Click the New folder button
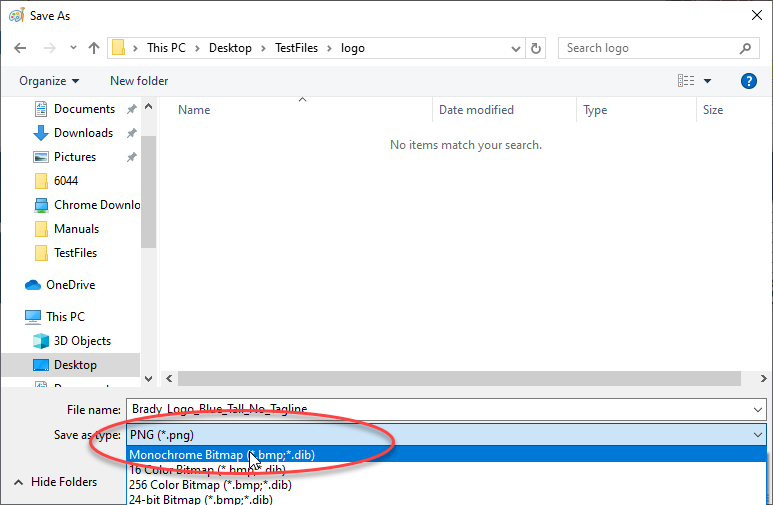Viewport: 773px width, 505px height. point(139,81)
